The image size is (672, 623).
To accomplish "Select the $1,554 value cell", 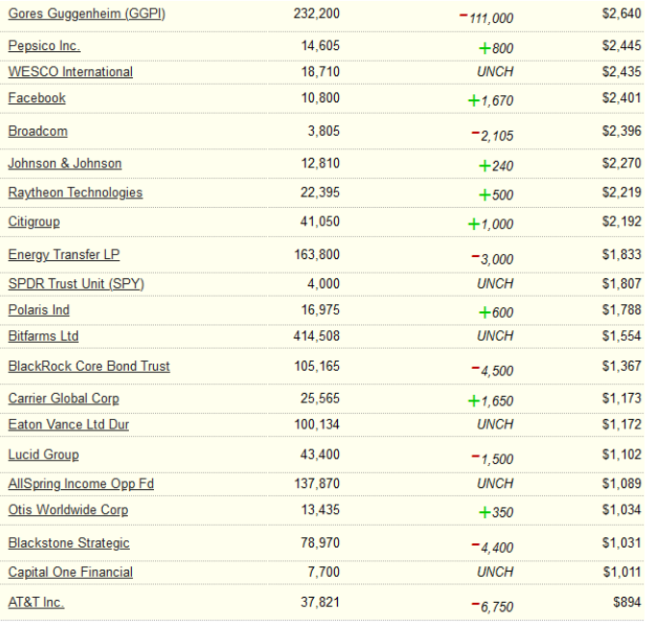I will [621, 336].
